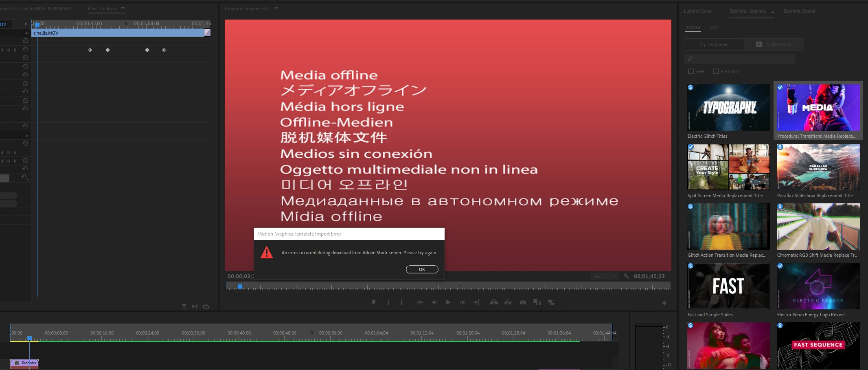Open the Full playback resolution dropdown

(x=605, y=276)
